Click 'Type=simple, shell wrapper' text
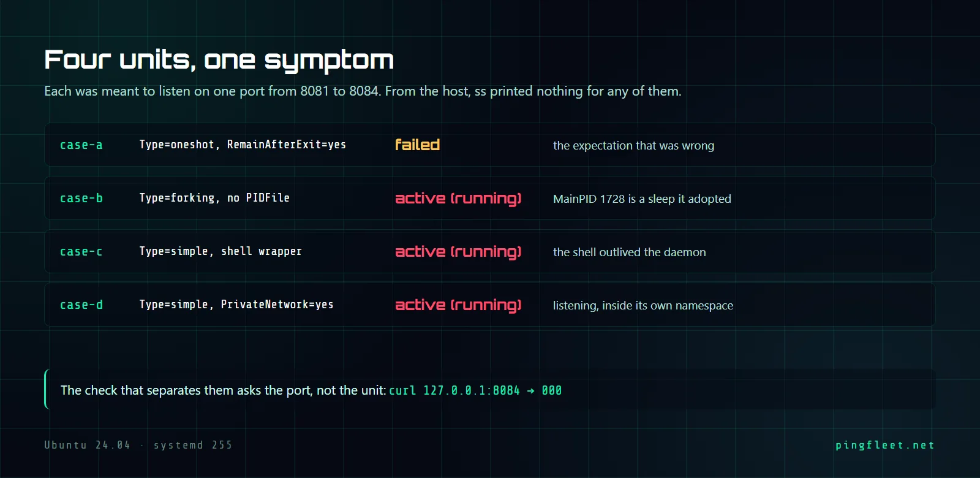The width and height of the screenshot is (980, 478). (x=221, y=251)
